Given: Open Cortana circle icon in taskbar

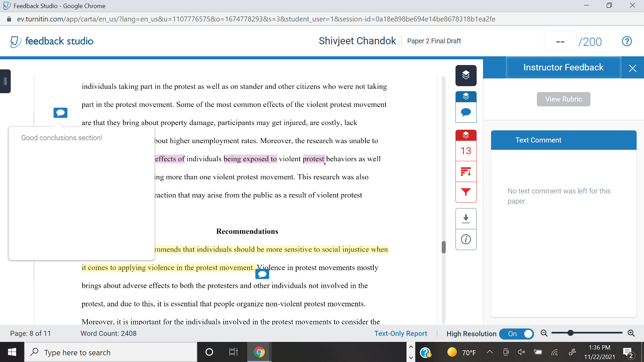Looking at the screenshot, I should [x=209, y=352].
